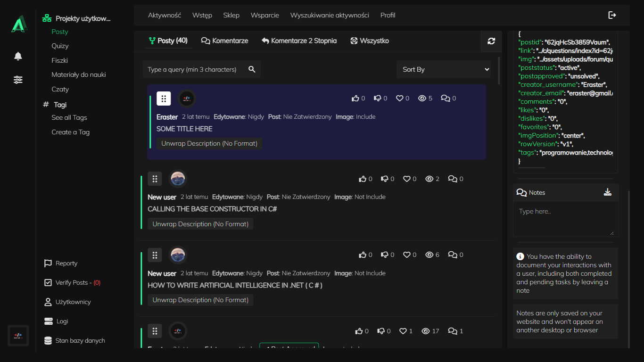644x362 pixels.
Task: Open the Sort By dropdown
Action: coord(443,69)
